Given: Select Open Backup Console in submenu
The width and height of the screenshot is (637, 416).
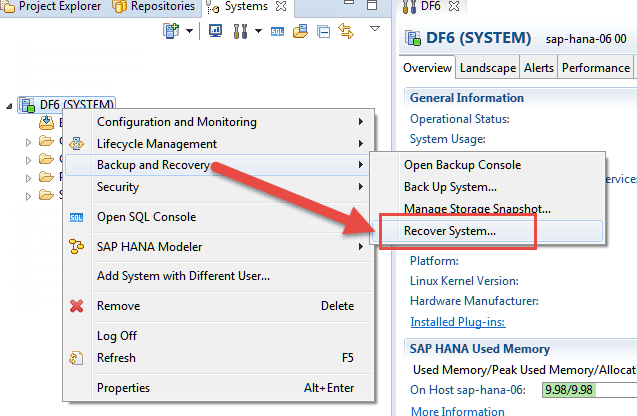Looking at the screenshot, I should pos(488,165).
